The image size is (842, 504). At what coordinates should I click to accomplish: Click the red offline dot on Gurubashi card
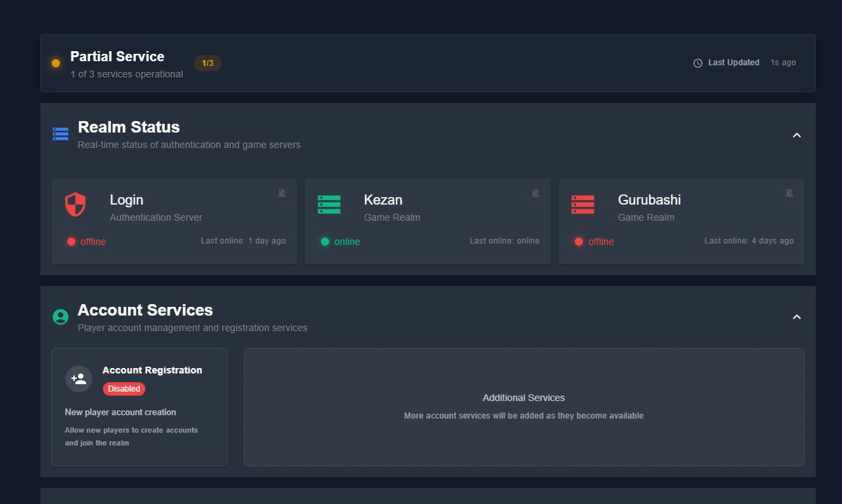pyautogui.click(x=579, y=242)
